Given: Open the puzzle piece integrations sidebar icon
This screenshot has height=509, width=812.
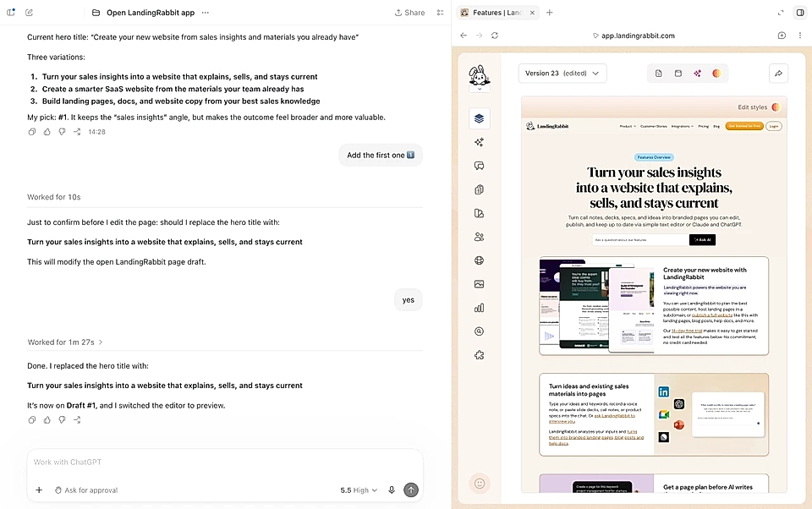Looking at the screenshot, I should pyautogui.click(x=479, y=355).
